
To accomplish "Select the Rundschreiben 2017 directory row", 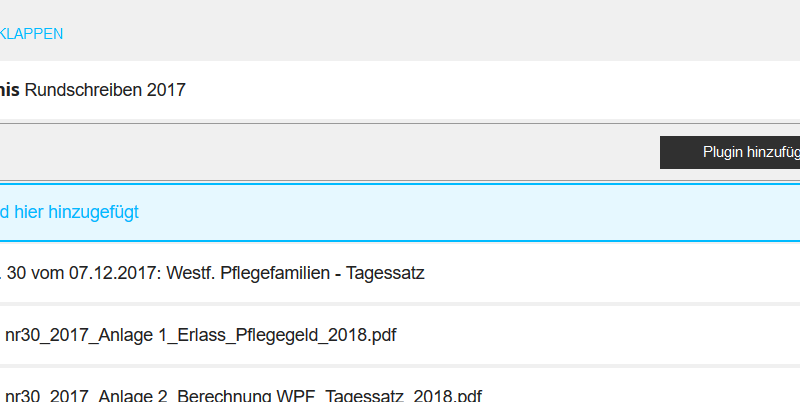I will point(400,90).
